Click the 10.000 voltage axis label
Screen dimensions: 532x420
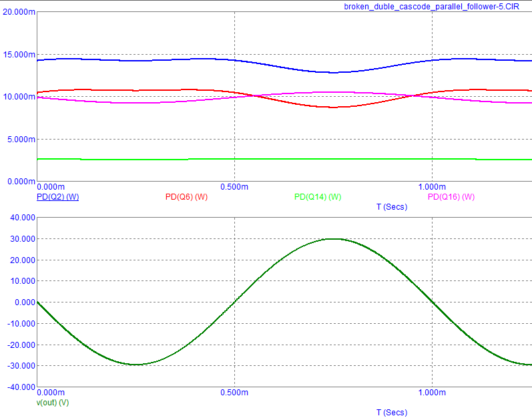coord(23,281)
